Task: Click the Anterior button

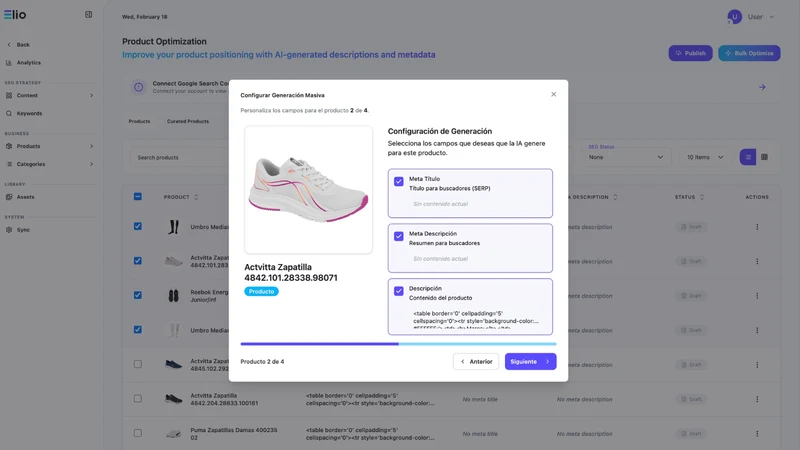Action: pos(476,362)
